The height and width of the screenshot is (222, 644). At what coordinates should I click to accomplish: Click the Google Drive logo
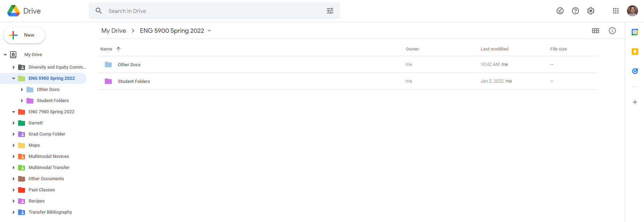[14, 11]
